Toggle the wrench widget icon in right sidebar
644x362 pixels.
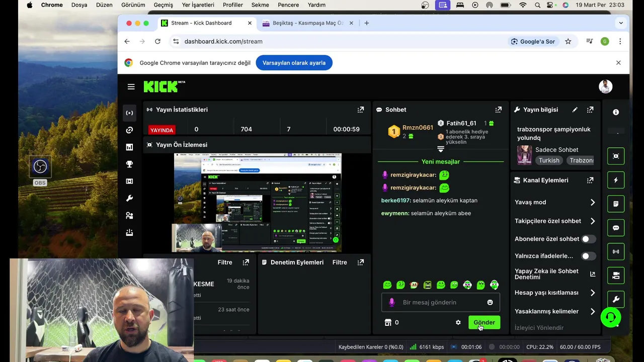(x=616, y=299)
